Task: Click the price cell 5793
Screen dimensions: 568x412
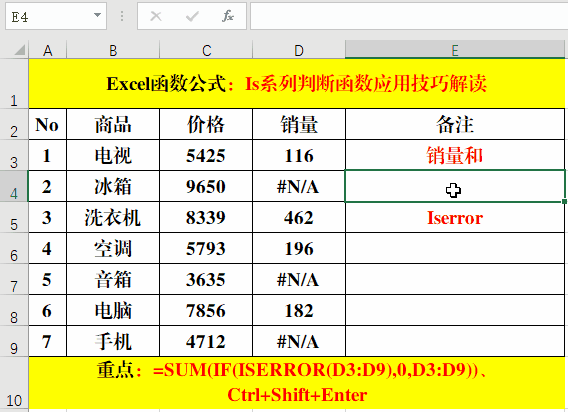Action: point(206,248)
